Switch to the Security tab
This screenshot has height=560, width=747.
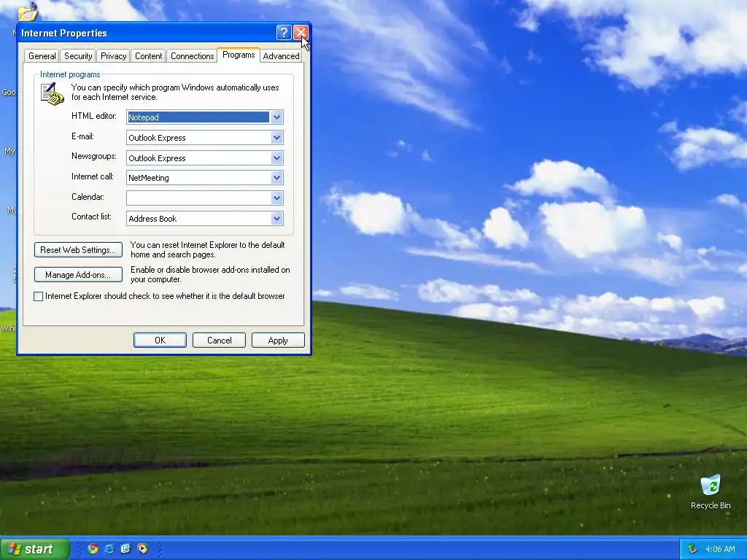(x=78, y=56)
